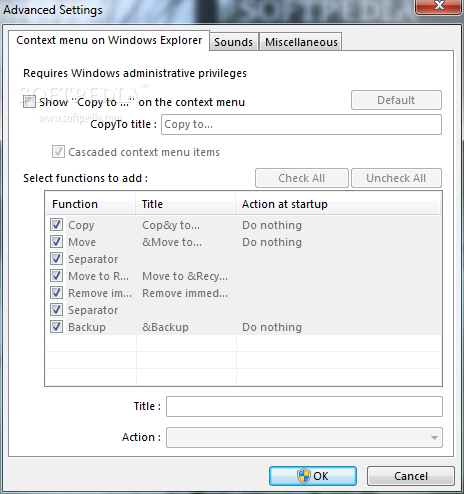Click the "Move" function name
This screenshot has height=494, width=464.
82,242
